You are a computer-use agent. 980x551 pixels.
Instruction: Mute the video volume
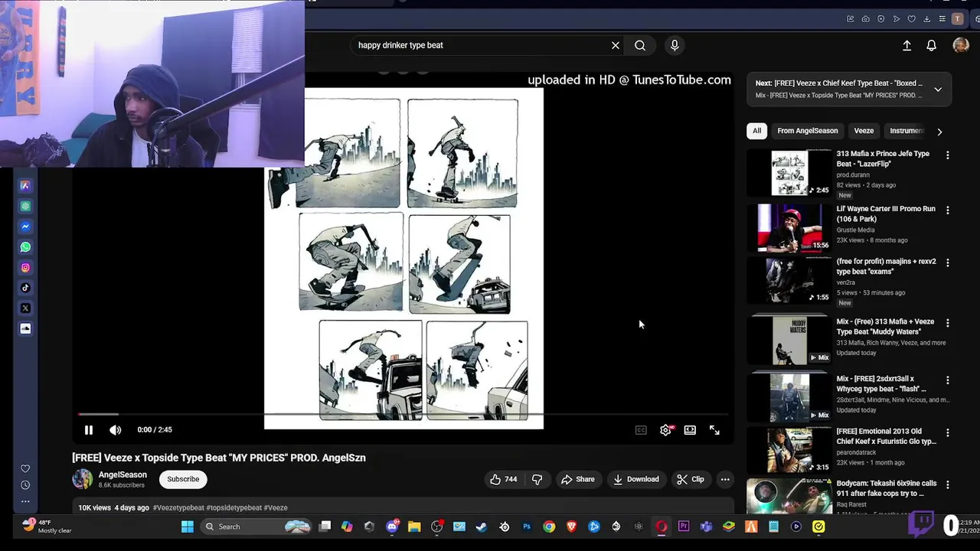tap(116, 430)
